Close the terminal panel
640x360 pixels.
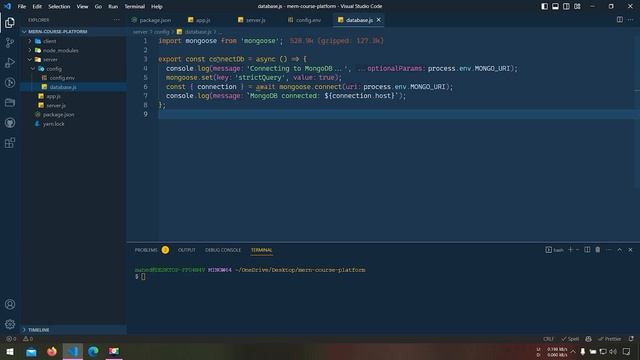point(630,249)
